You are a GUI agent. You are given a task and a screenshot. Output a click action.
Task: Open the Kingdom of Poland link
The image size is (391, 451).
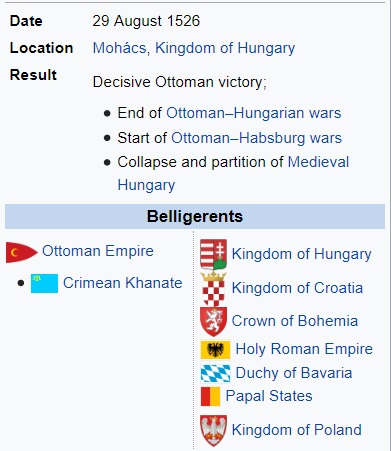point(297,430)
